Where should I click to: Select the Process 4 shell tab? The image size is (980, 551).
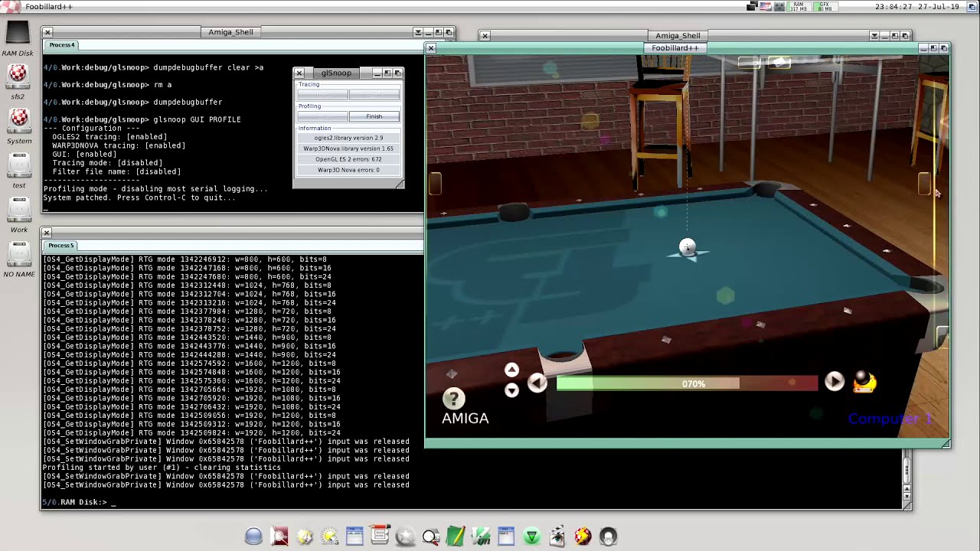(x=61, y=45)
